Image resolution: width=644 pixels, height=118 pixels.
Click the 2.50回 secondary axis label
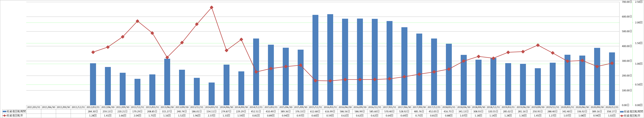pyautogui.click(x=639, y=2)
